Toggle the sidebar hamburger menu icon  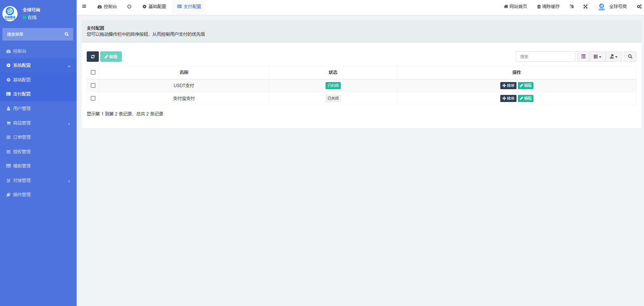pos(84,6)
